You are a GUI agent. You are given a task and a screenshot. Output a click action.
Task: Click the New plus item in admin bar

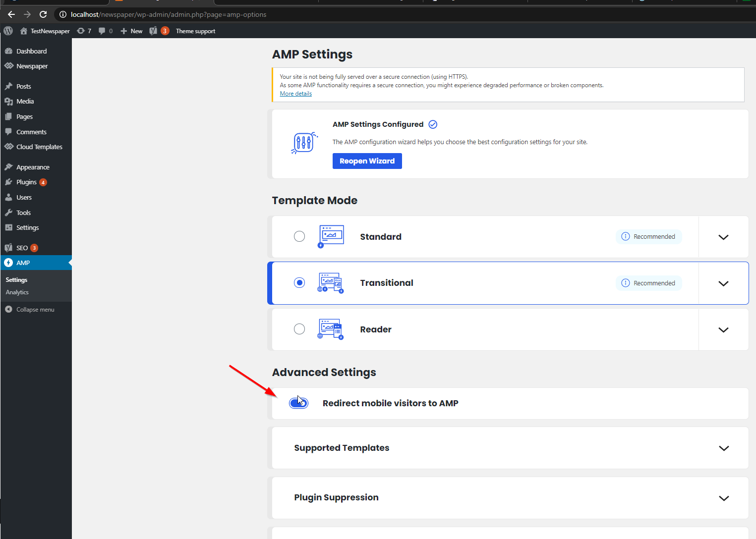coord(131,31)
